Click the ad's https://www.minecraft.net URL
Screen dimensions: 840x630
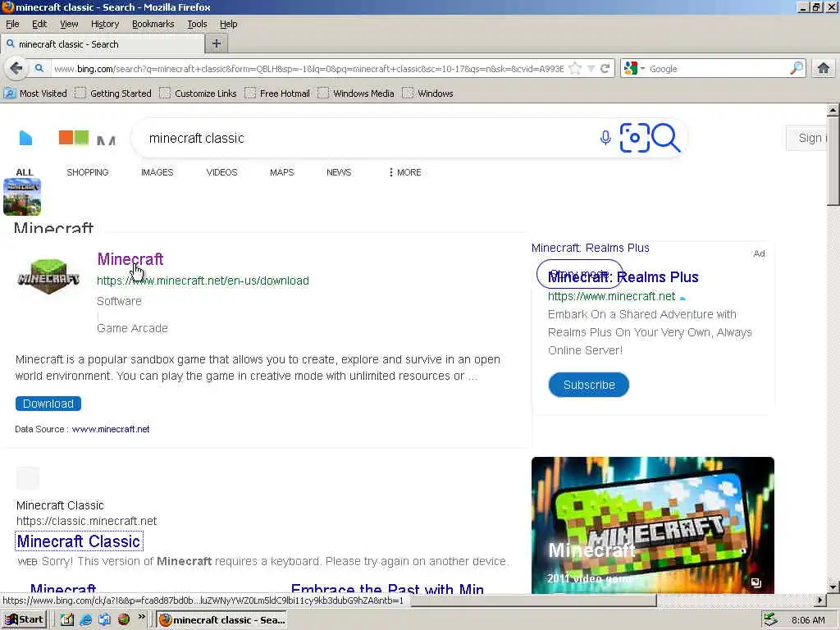pyautogui.click(x=611, y=296)
